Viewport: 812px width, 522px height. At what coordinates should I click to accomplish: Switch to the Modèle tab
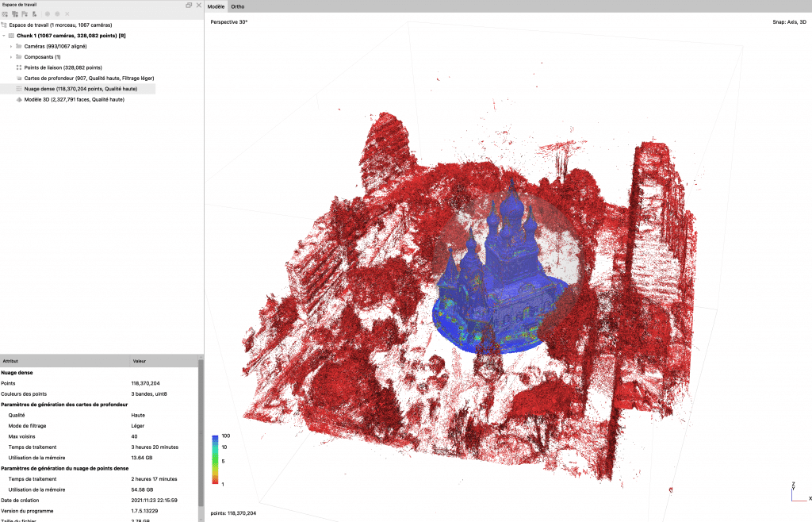point(216,6)
